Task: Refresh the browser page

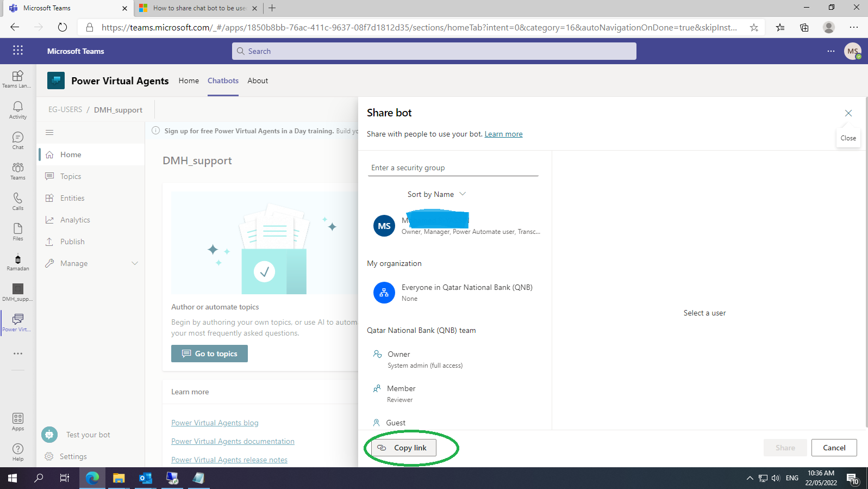Action: pos(63,27)
